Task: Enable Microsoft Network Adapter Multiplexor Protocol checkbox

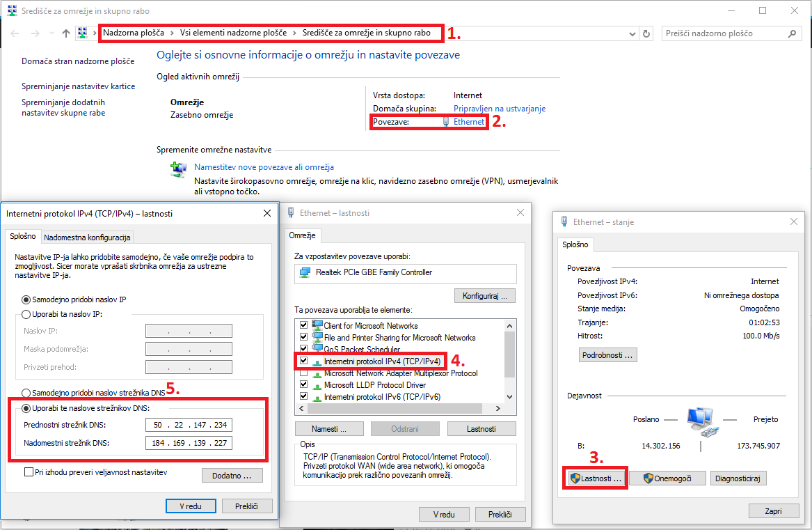Action: point(303,373)
